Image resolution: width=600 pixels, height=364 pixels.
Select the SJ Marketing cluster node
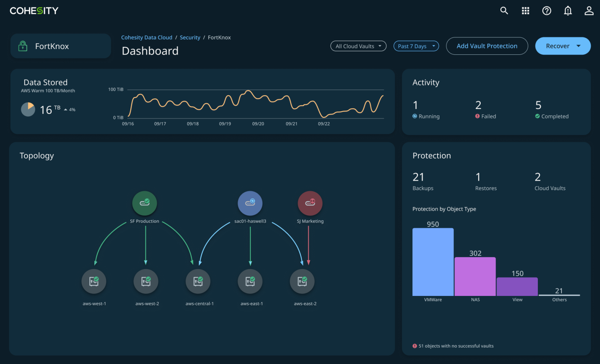[x=310, y=203]
